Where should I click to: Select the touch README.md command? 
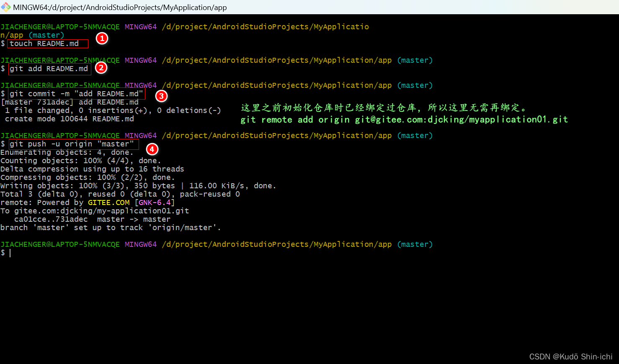(47, 43)
